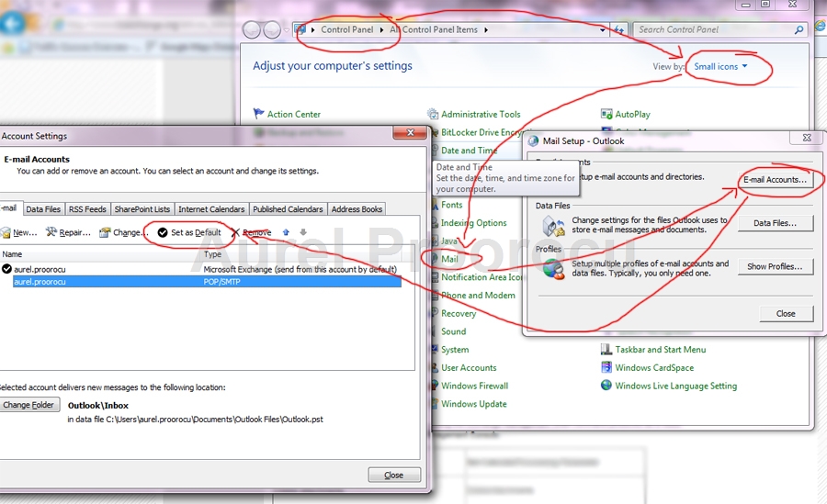The image size is (827, 504).
Task: Open the Date and Time link
Action: tap(469, 151)
